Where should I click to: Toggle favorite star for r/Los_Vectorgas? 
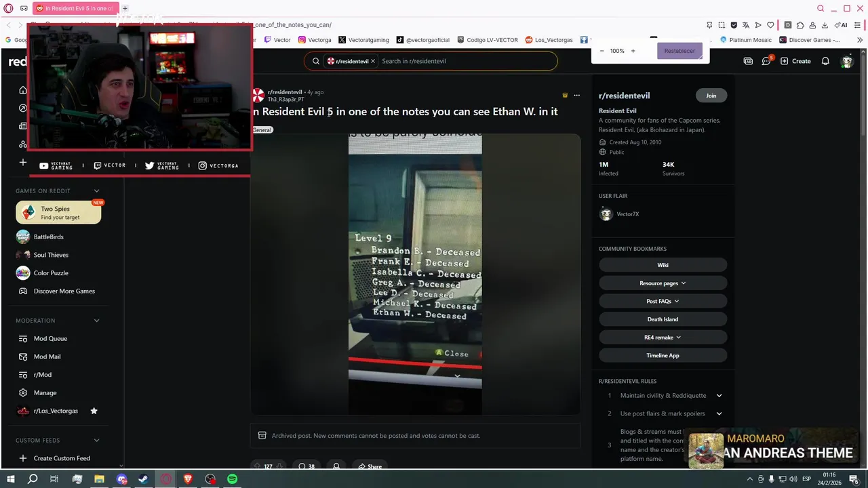(x=94, y=411)
